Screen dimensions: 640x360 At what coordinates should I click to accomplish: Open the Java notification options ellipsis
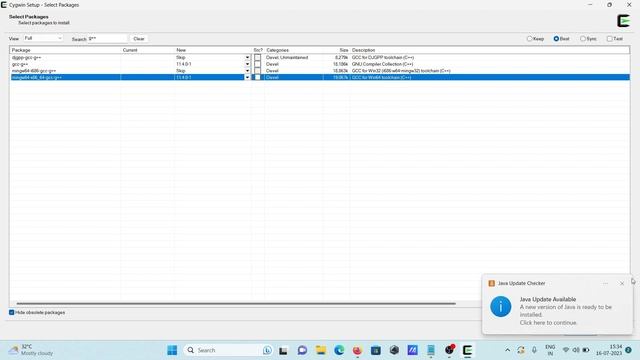[605, 283]
